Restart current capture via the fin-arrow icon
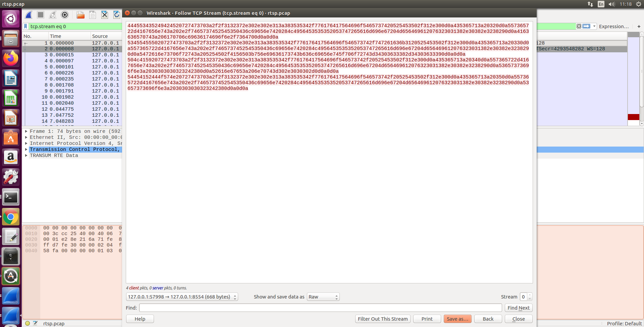The width and height of the screenshot is (644, 327). point(53,15)
